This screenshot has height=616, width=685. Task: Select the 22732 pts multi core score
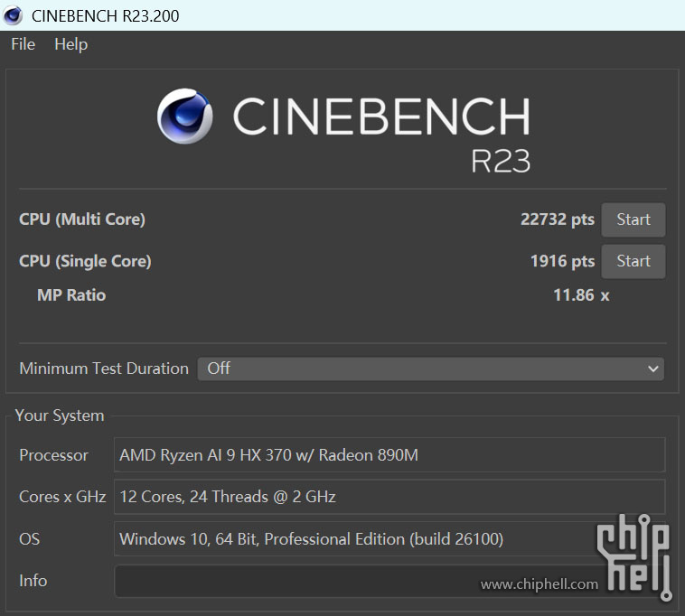pyautogui.click(x=558, y=219)
